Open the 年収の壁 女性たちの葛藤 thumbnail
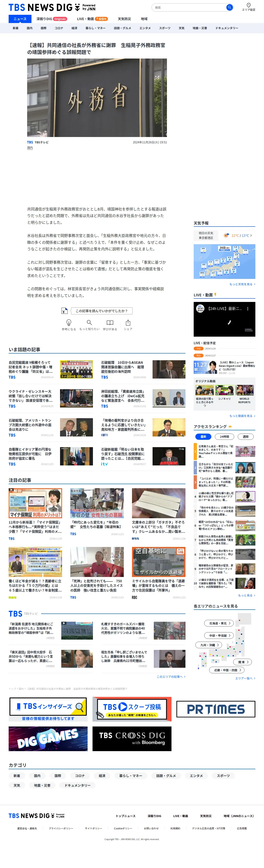Image resolution: width=264 pixels, height=868 pixels. [97, 503]
